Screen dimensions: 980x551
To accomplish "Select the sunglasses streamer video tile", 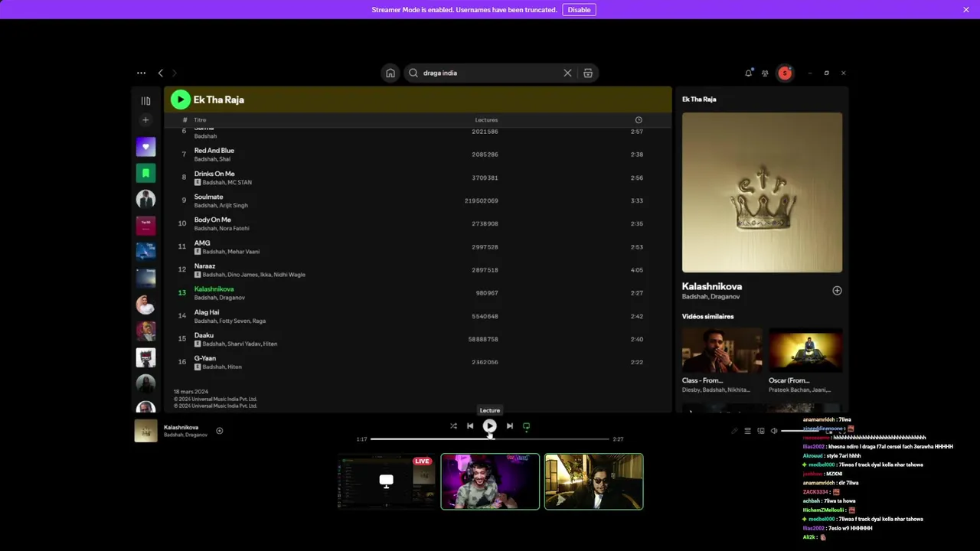I will click(x=593, y=481).
